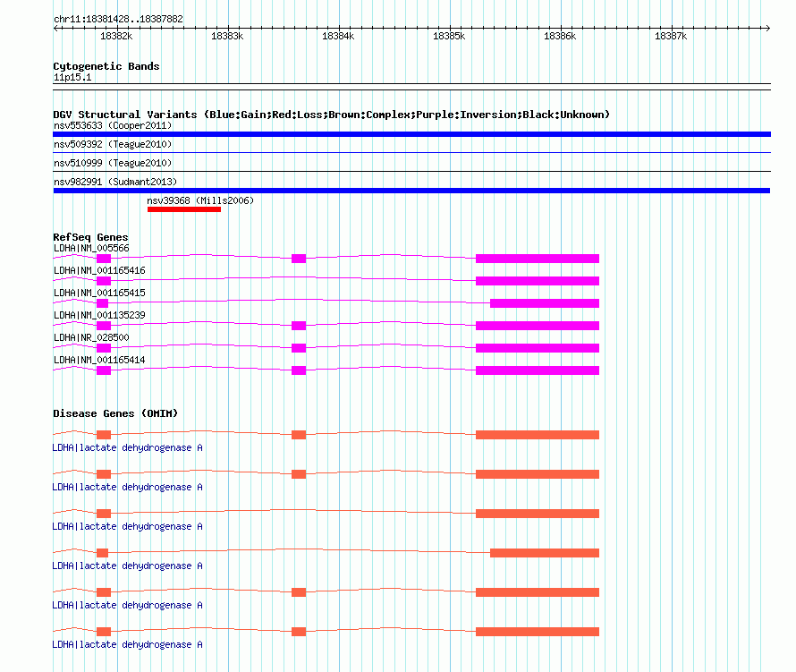Click the long last exon of NM_001165415
796x672 pixels.
click(545, 303)
